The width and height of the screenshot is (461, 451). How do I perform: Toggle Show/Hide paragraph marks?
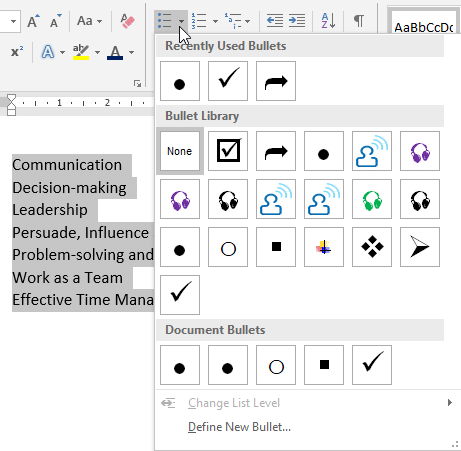coord(359,21)
